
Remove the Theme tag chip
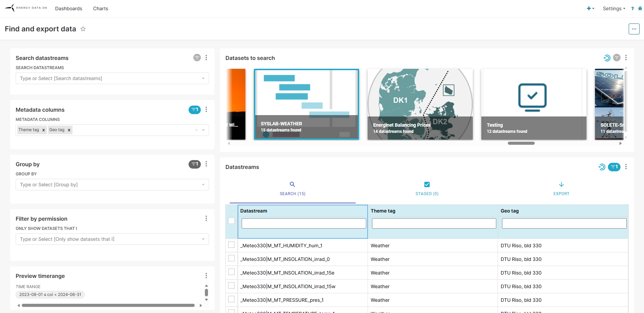coord(44,130)
